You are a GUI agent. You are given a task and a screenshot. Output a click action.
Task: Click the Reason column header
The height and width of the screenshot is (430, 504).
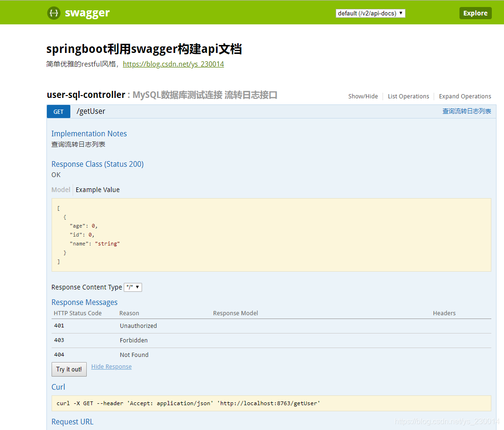(129, 313)
